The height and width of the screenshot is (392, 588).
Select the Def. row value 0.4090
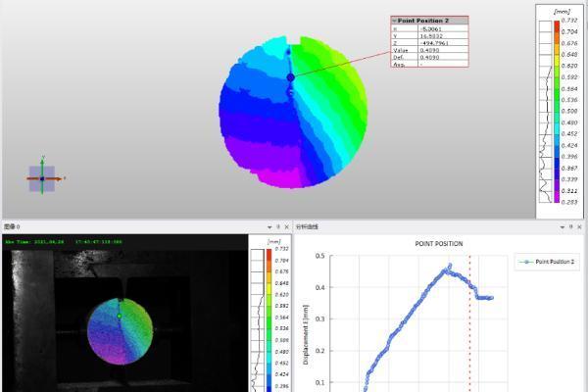(429, 58)
